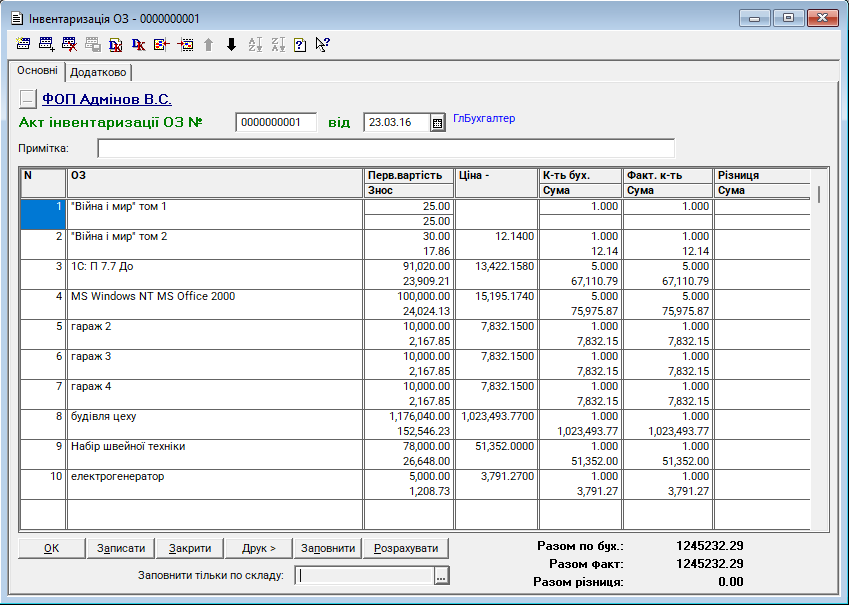Click the sort ascending A-Z icon
Image resolution: width=849 pixels, height=605 pixels.
pos(254,44)
